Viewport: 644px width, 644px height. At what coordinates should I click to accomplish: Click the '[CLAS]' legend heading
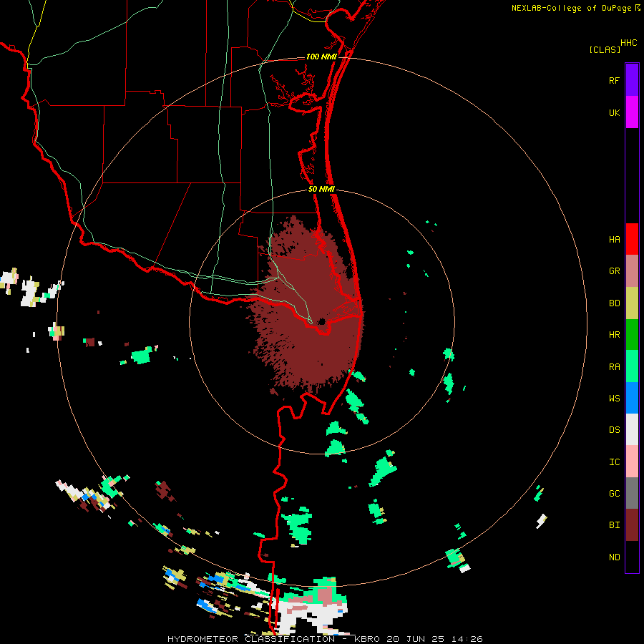pyautogui.click(x=605, y=50)
